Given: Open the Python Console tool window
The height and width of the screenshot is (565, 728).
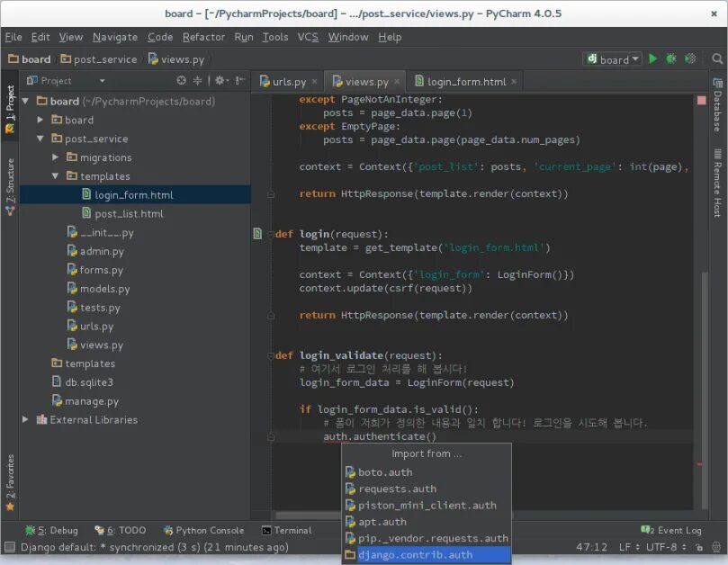Looking at the screenshot, I should coord(204,530).
